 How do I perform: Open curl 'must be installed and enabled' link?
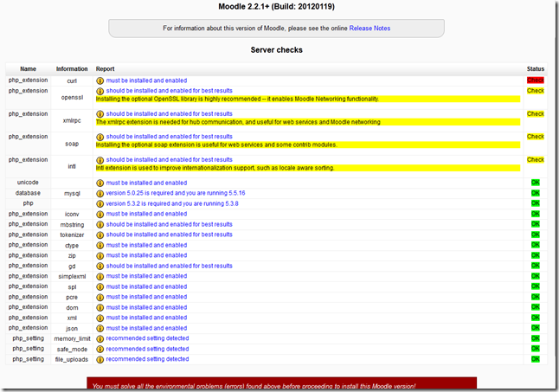point(146,80)
